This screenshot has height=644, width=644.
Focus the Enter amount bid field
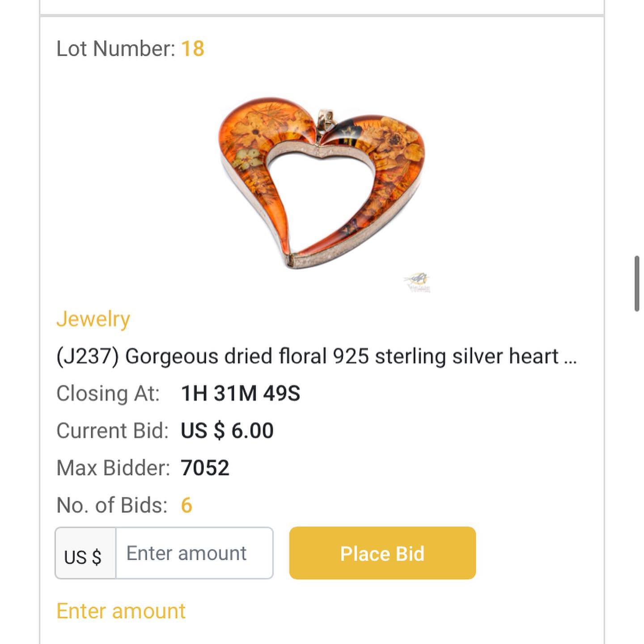(x=194, y=553)
